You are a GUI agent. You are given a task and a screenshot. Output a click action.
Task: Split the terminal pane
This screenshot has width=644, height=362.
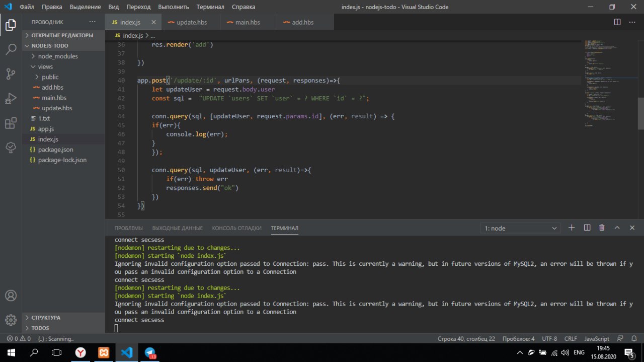coord(587,228)
